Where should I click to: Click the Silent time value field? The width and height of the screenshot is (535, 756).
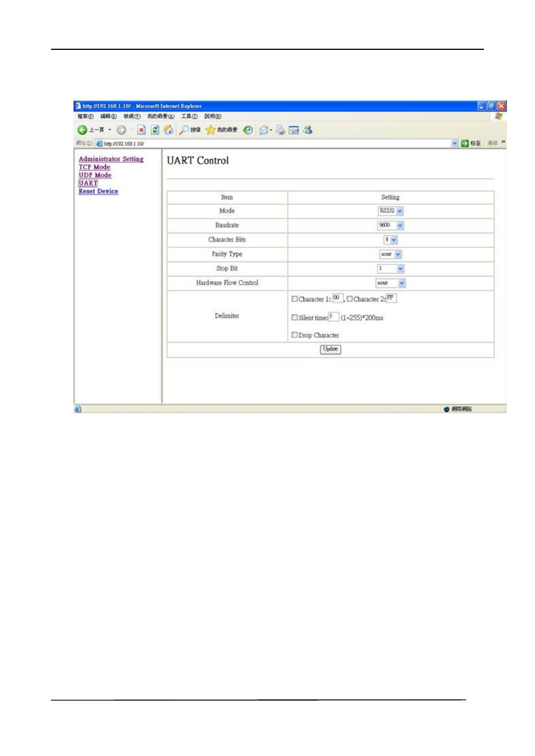coord(333,316)
